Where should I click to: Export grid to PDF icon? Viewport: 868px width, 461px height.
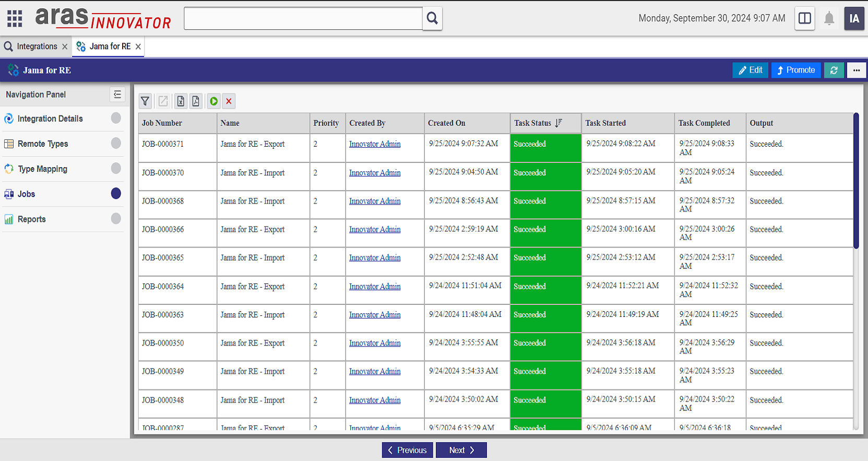(x=196, y=101)
